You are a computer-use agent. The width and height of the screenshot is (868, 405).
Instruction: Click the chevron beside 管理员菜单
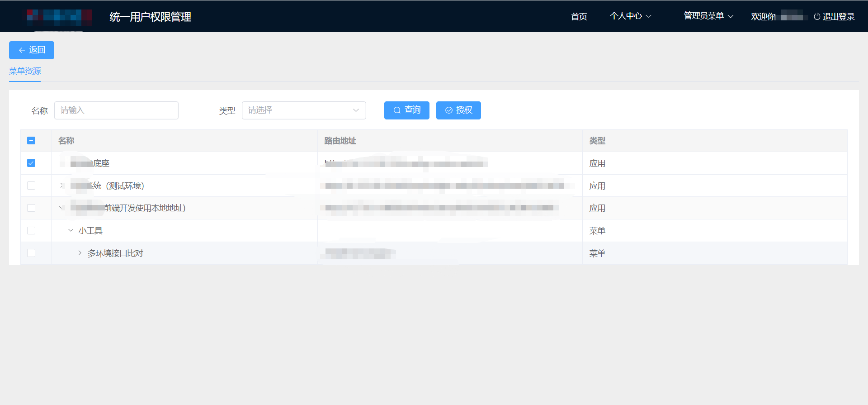pyautogui.click(x=730, y=16)
